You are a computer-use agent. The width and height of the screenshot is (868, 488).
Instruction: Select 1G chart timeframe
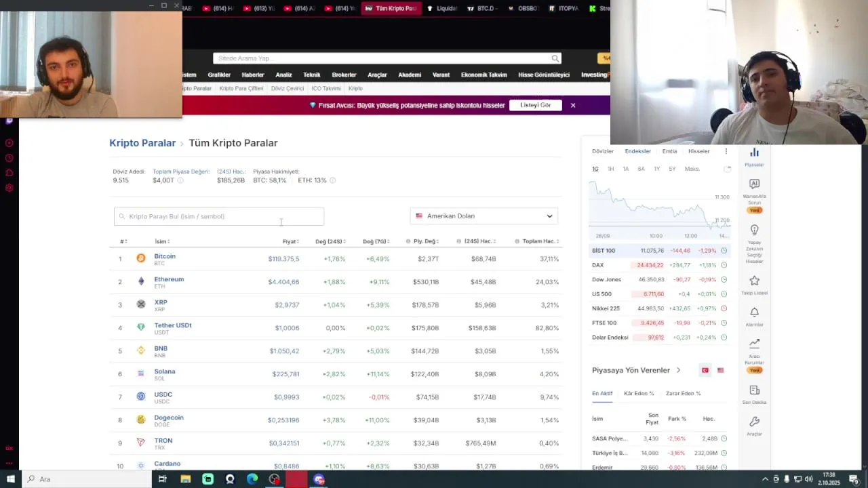point(595,169)
